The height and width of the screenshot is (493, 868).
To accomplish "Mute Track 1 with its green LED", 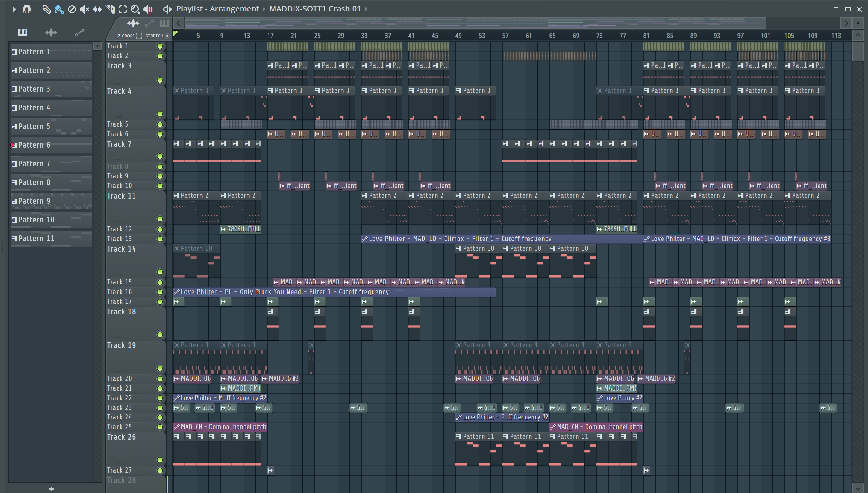I will tap(160, 46).
